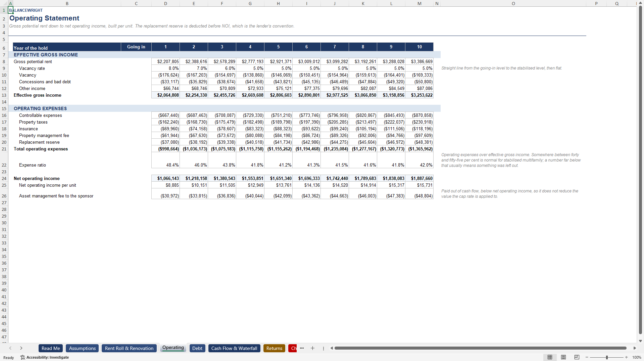
Task: Select column D header
Action: click(x=165, y=3)
